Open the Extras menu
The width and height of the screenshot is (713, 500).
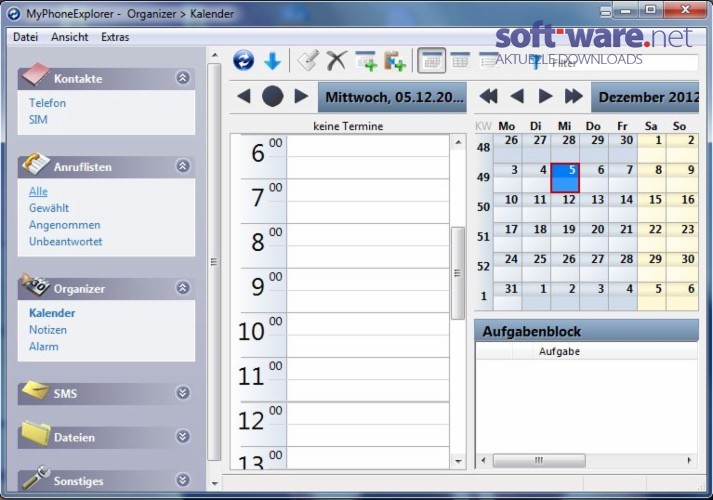coord(115,37)
